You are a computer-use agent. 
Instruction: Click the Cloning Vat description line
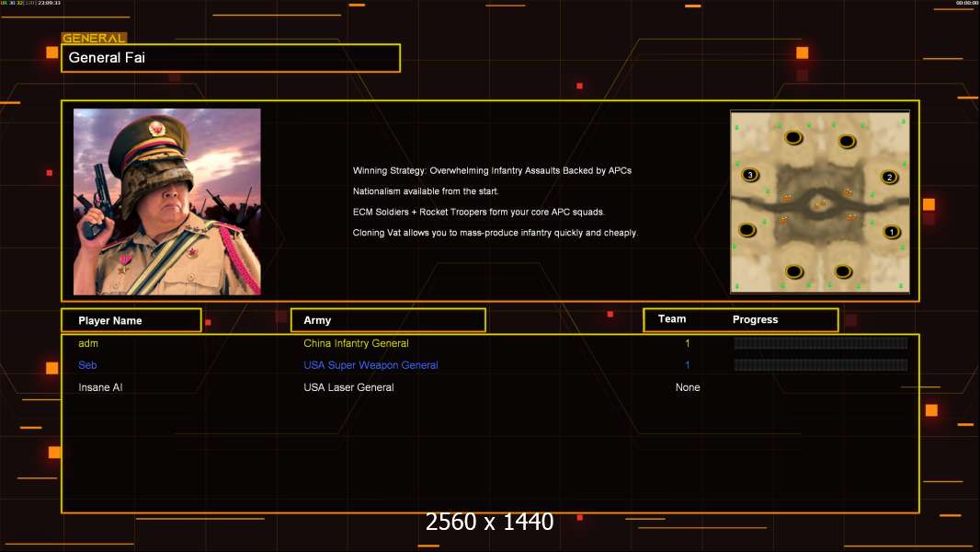[x=495, y=232]
